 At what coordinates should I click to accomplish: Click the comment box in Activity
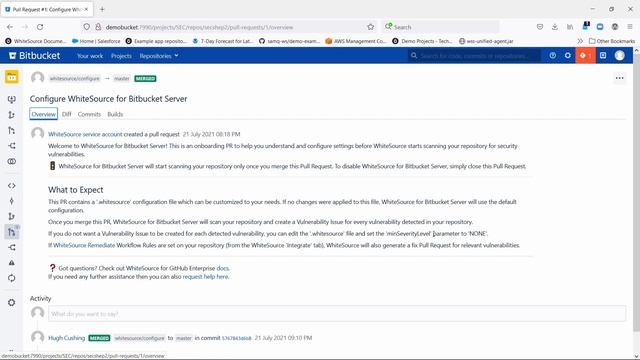point(337,313)
